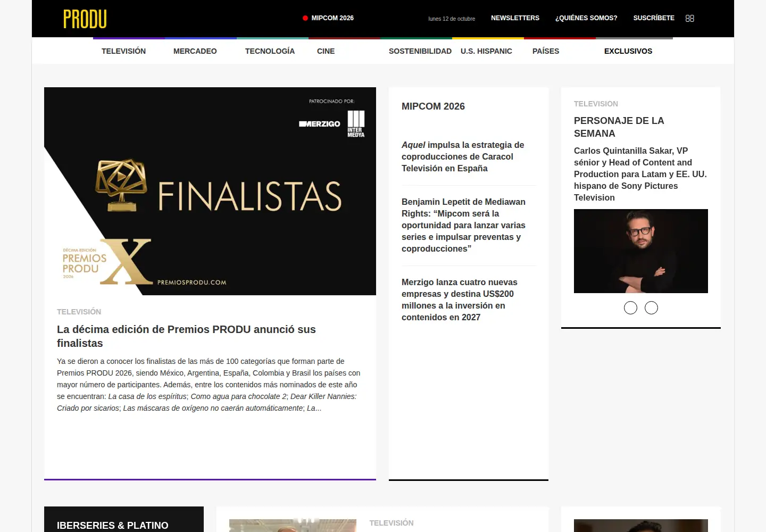Select the second carousel dot under the photo
The height and width of the screenshot is (532, 766).
[x=651, y=308]
